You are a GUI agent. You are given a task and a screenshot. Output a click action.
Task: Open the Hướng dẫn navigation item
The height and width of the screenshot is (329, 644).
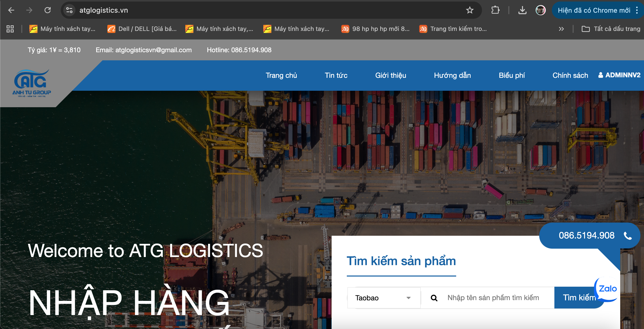(452, 75)
